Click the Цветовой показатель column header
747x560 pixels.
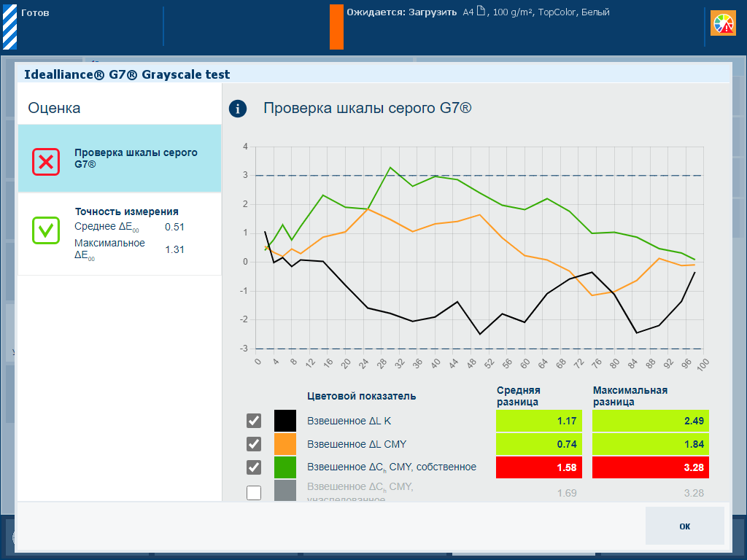(362, 396)
